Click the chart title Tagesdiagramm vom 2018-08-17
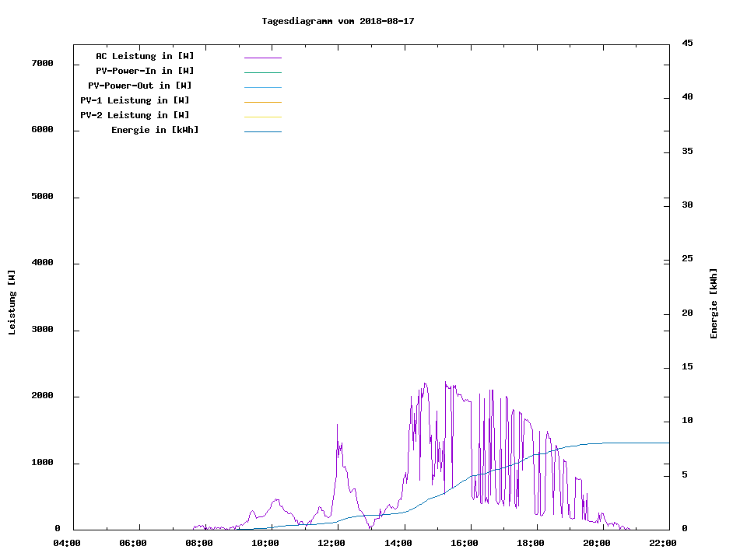This screenshot has width=747, height=560. (338, 21)
